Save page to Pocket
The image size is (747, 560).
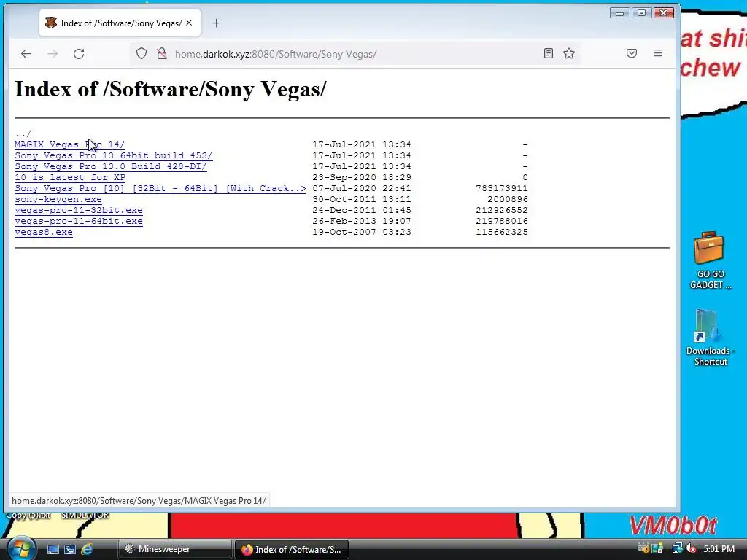click(x=632, y=53)
